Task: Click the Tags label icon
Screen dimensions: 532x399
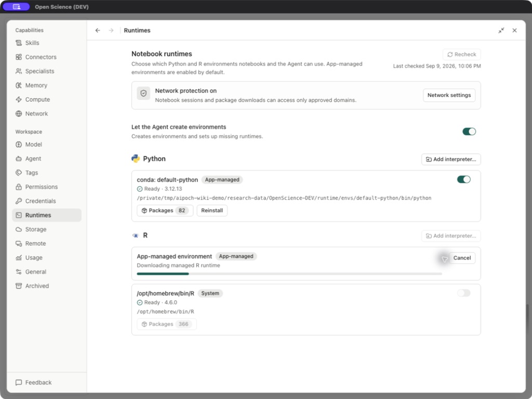Action: click(19, 172)
